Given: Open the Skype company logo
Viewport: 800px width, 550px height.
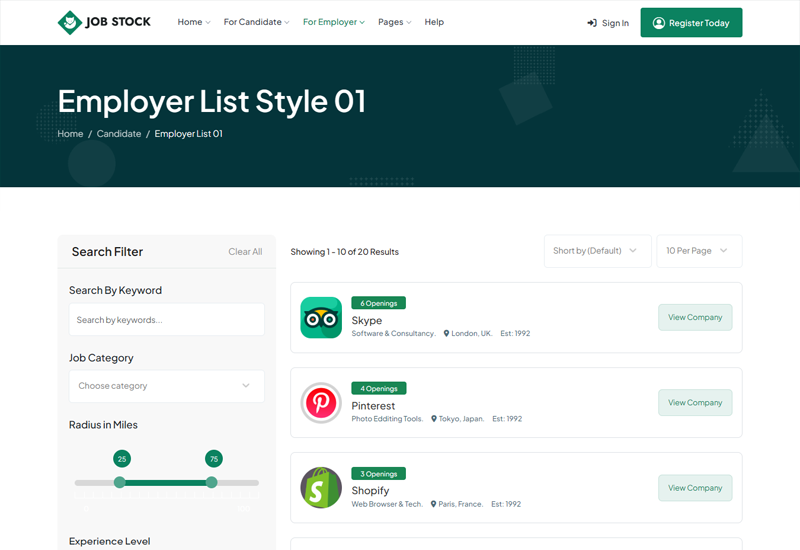Looking at the screenshot, I should point(321,317).
